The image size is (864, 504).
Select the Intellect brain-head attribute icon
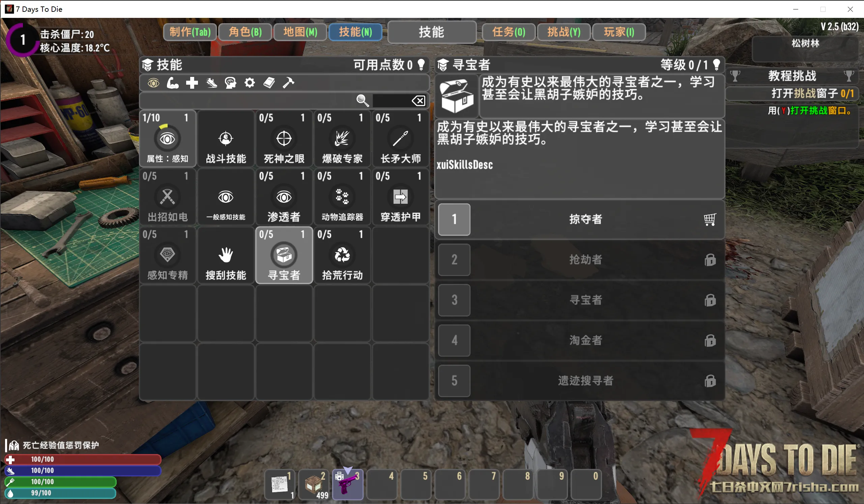[230, 83]
